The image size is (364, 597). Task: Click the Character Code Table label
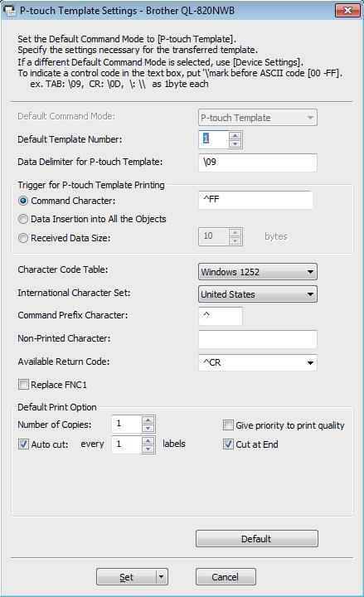coord(62,269)
